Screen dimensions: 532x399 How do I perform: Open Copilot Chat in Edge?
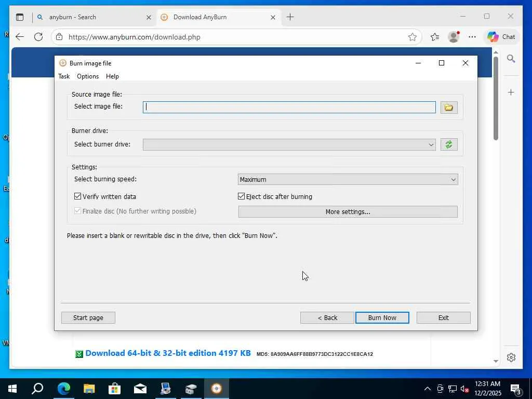pyautogui.click(x=501, y=37)
